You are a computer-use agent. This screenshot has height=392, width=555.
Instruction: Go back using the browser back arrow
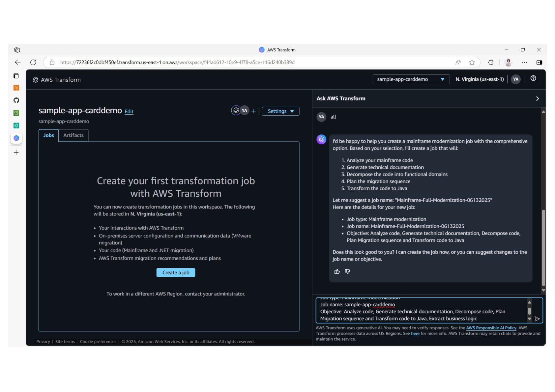point(17,62)
